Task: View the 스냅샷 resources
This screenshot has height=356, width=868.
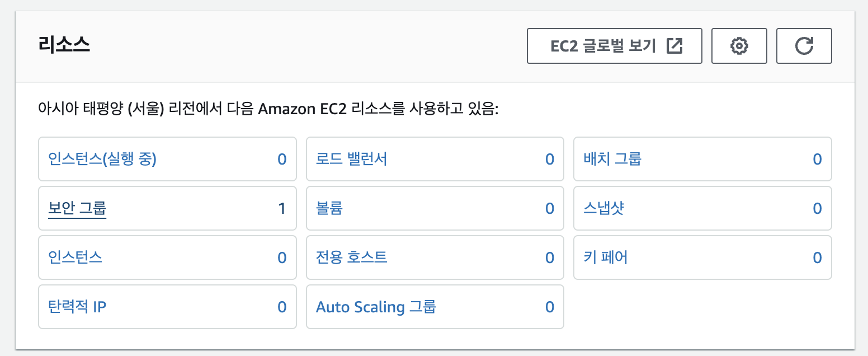Action: tap(603, 209)
